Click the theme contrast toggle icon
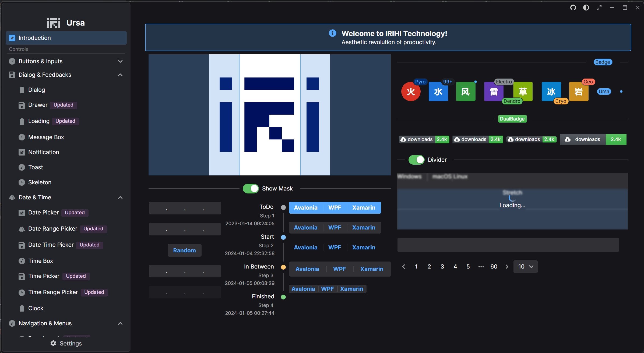 pos(586,8)
